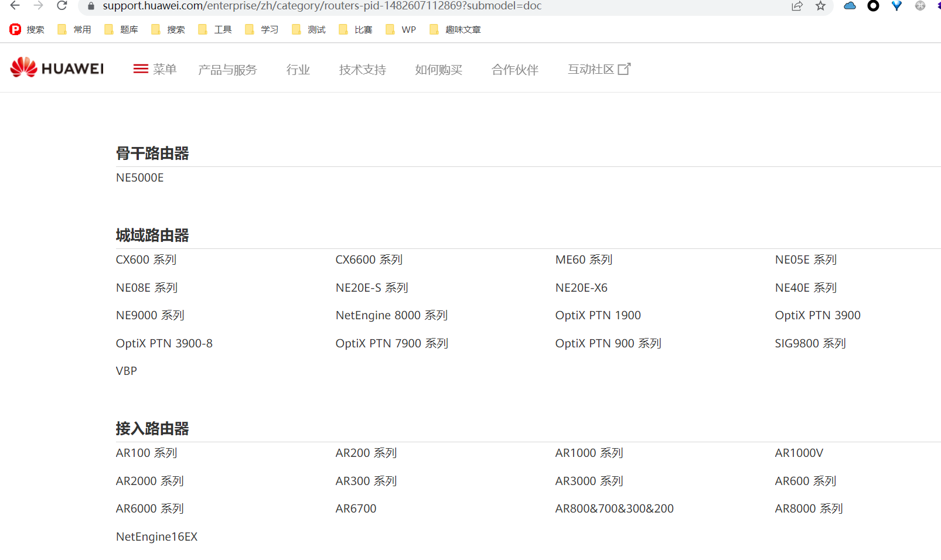The width and height of the screenshot is (941, 560).
Task: Open the blue cloud extension icon
Action: (x=850, y=6)
